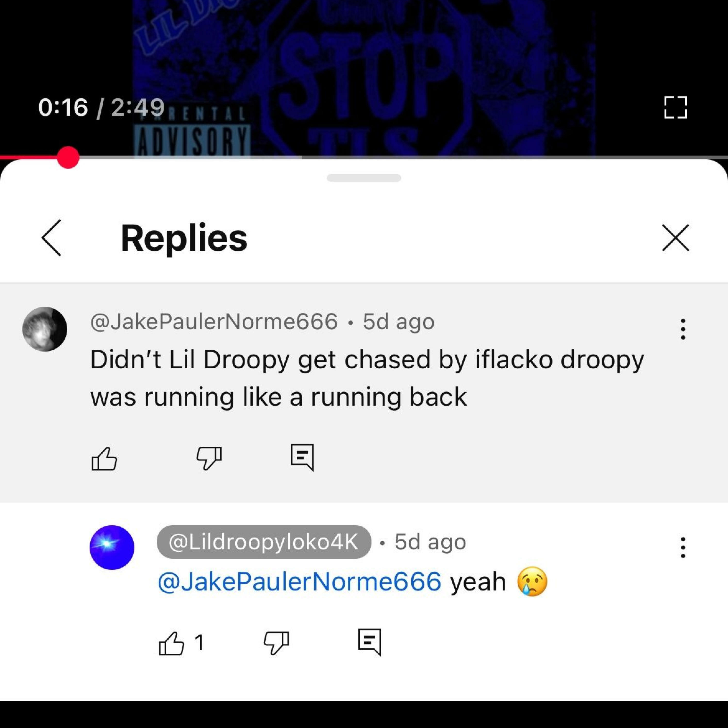Go back from Replies panel

pos(51,238)
